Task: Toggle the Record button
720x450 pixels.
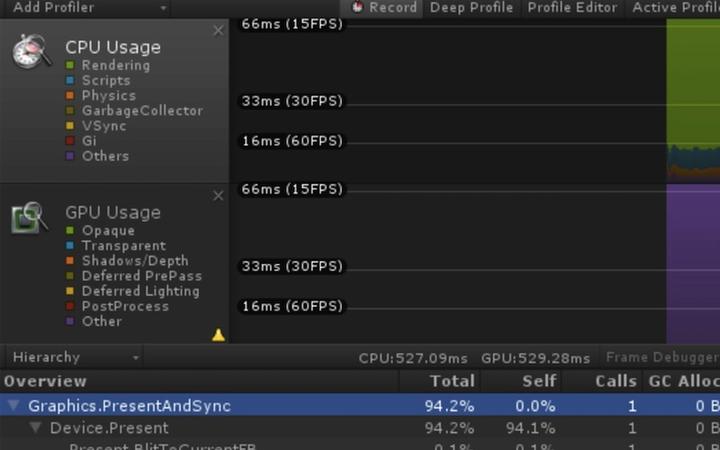Action: pos(384,8)
